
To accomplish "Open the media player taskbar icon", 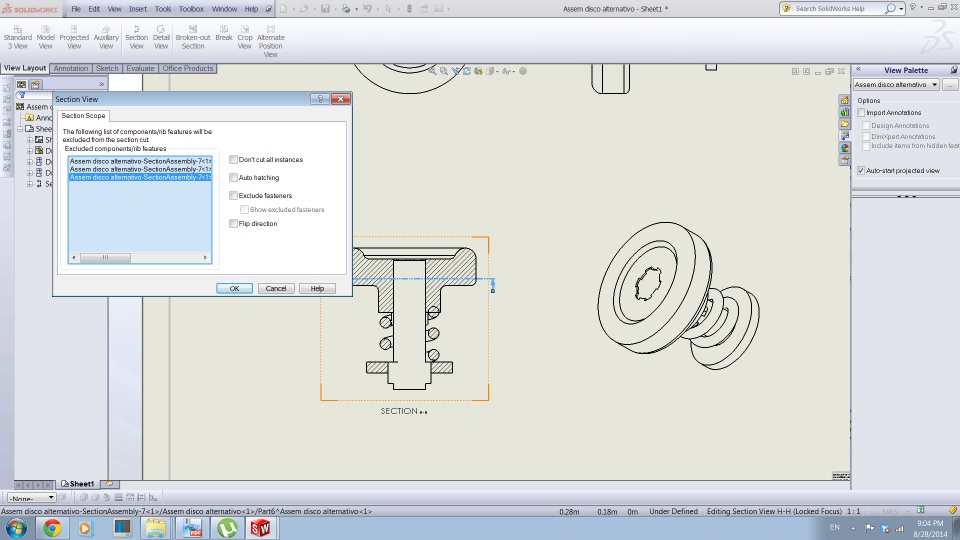I will coord(85,528).
